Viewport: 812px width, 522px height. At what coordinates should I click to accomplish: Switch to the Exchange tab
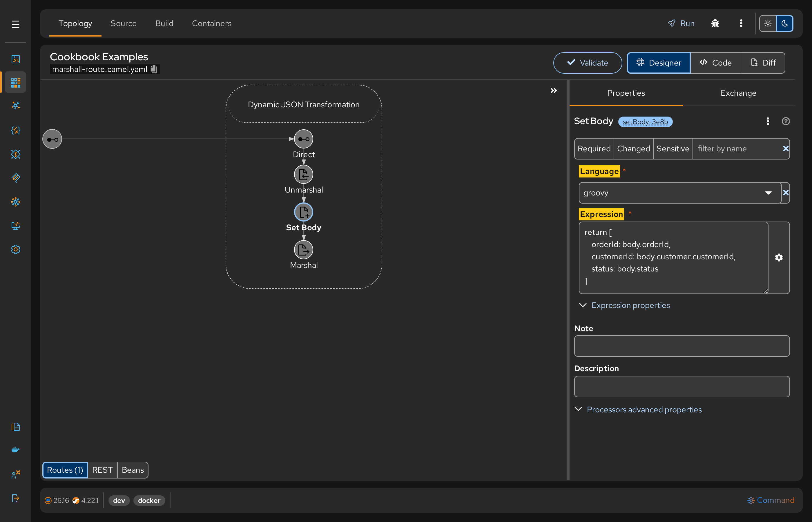coord(738,93)
